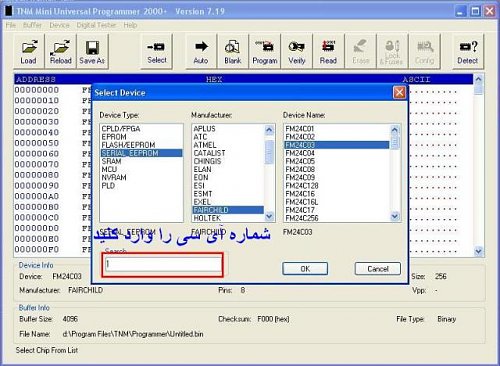Click the Save As floppy icon
500x366 pixels.
coord(92,51)
